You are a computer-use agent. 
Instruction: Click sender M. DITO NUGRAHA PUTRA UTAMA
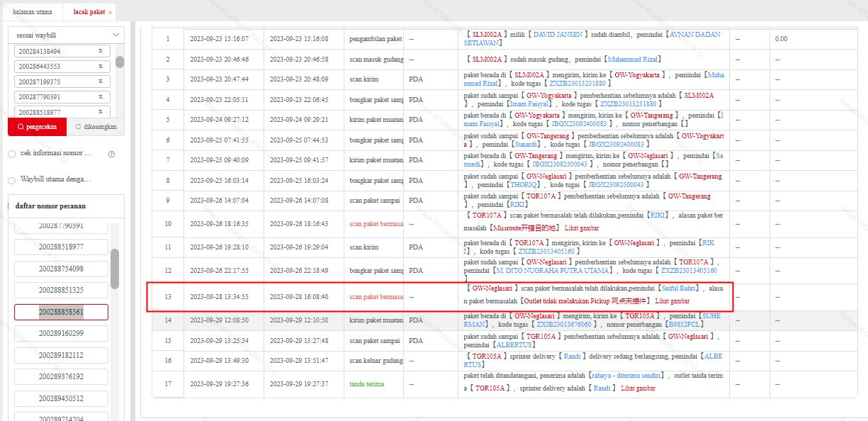(551, 271)
